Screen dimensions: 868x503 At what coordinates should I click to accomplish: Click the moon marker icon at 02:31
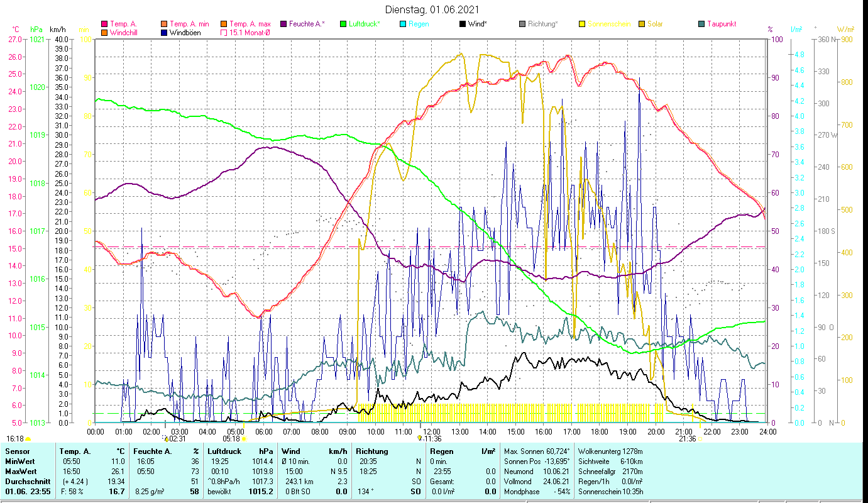(x=166, y=438)
